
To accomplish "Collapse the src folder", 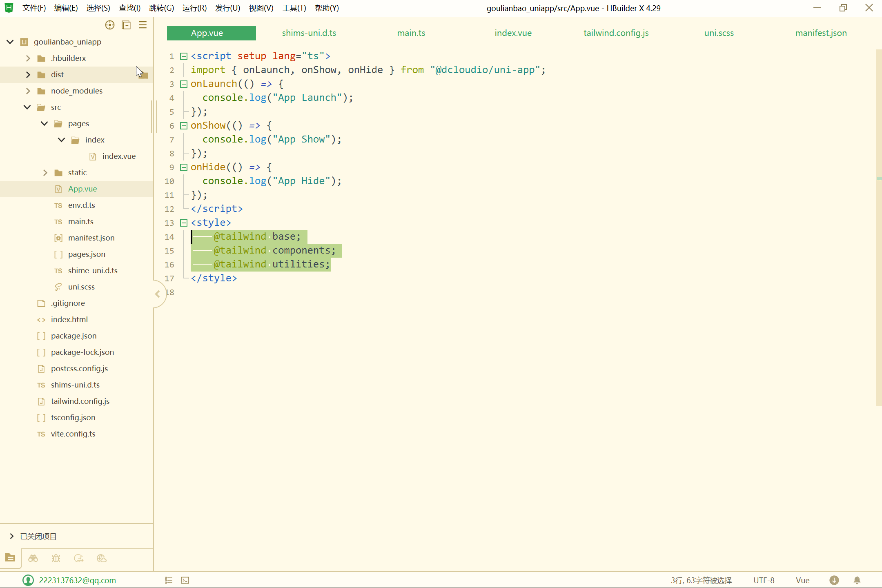I will [x=27, y=107].
